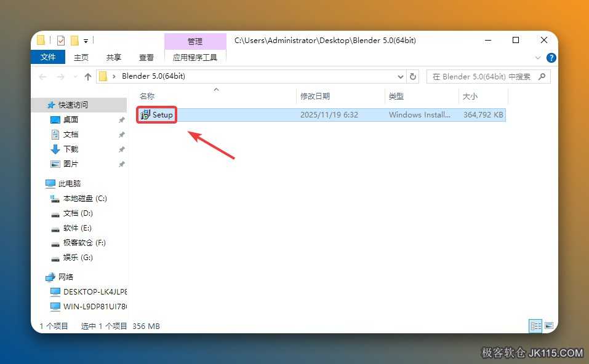Click the window folder icon in title bar
589x364 pixels.
pyautogui.click(x=41, y=40)
